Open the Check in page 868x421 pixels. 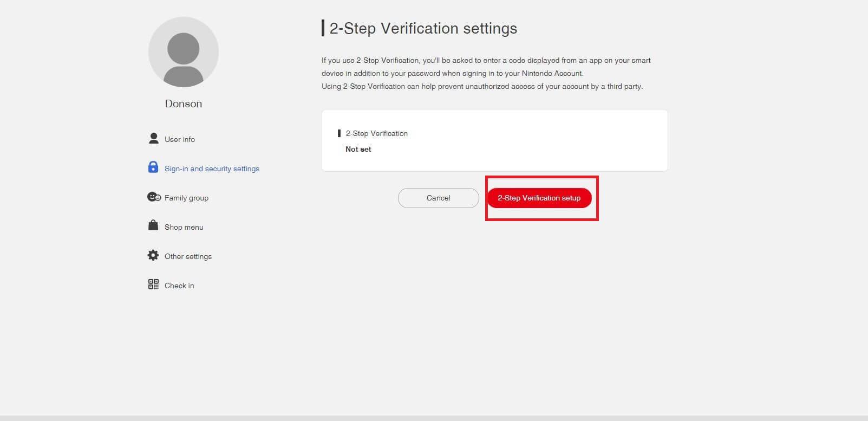(x=179, y=286)
